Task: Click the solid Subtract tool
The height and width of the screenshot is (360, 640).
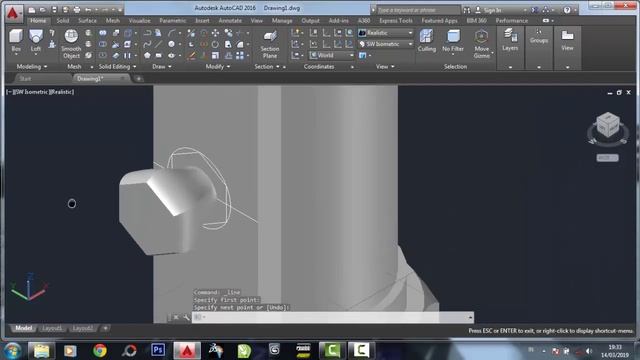Action: point(103,44)
